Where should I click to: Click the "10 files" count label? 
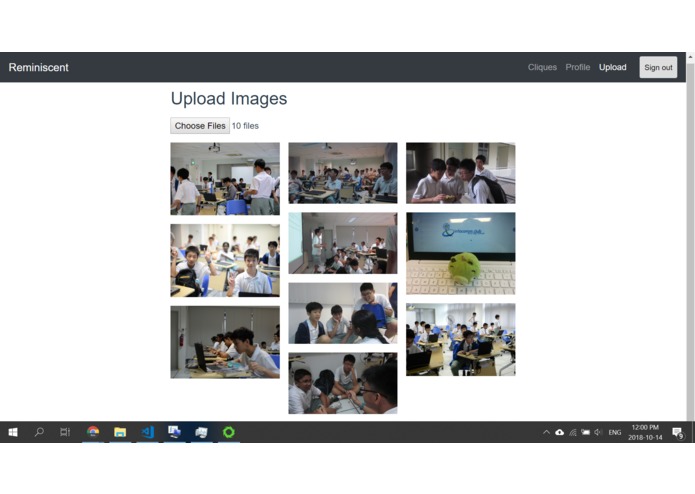pos(245,126)
